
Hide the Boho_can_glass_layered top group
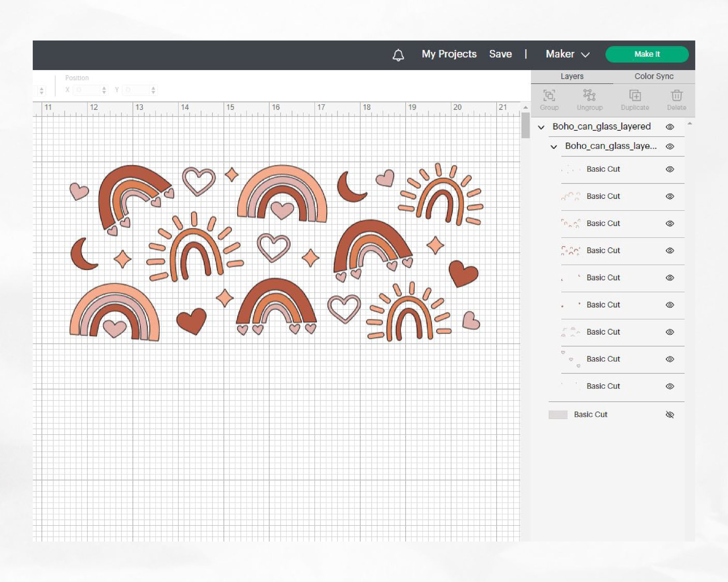(670, 127)
